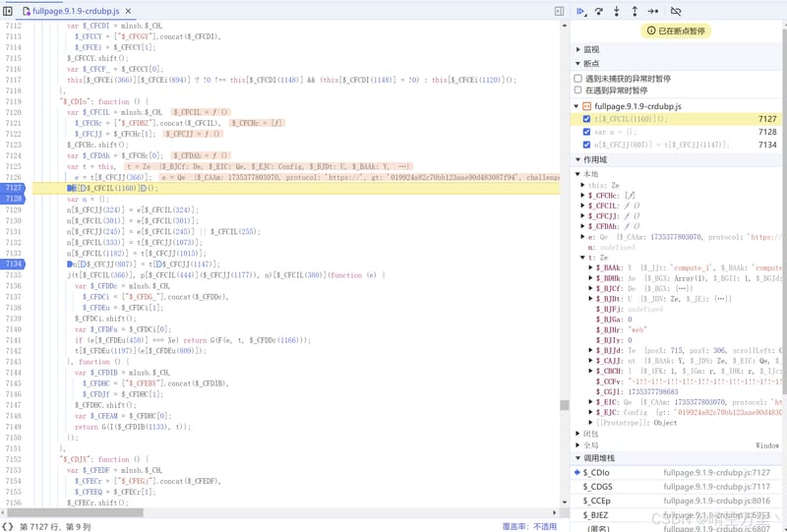
Task: Step out of current function
Action: click(x=635, y=11)
